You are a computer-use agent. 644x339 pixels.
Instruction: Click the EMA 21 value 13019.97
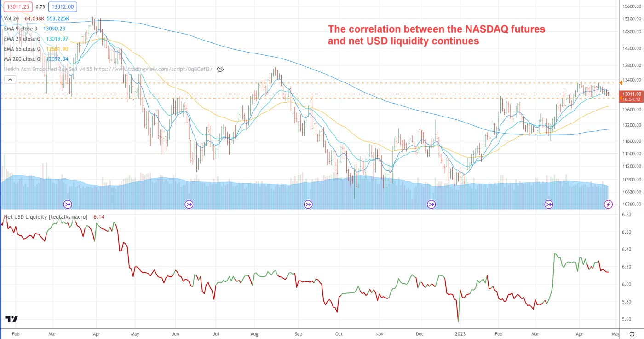coord(58,39)
